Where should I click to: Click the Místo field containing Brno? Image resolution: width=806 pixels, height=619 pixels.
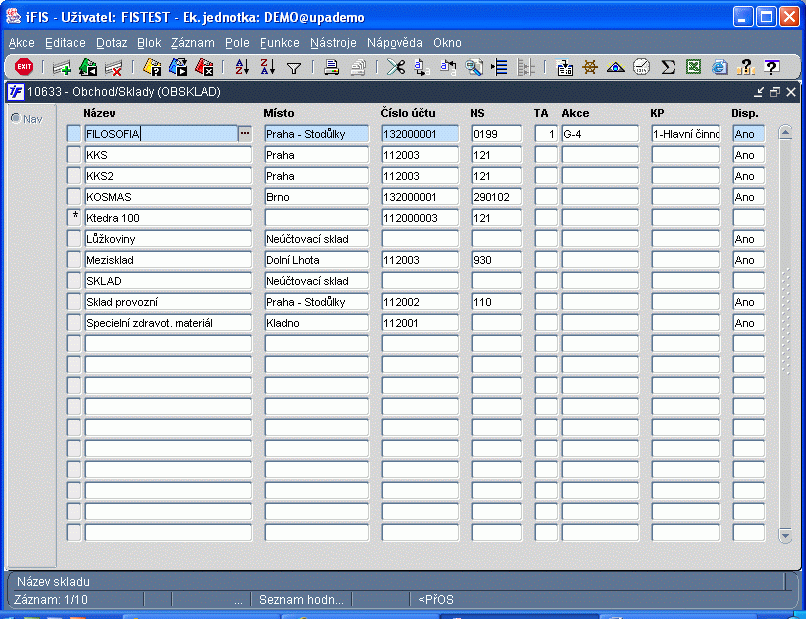click(317, 197)
